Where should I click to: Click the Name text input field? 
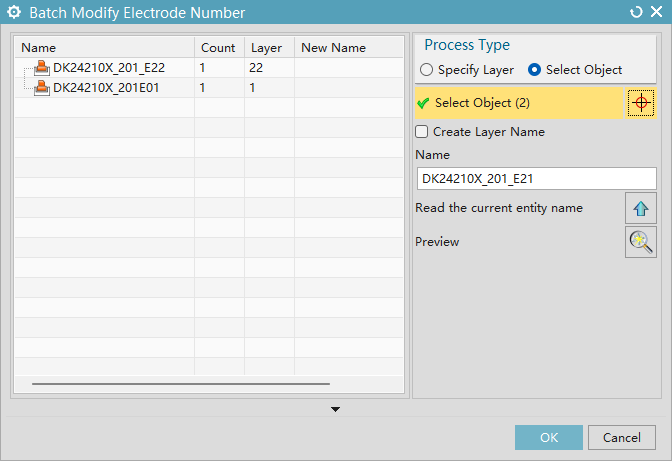point(536,178)
